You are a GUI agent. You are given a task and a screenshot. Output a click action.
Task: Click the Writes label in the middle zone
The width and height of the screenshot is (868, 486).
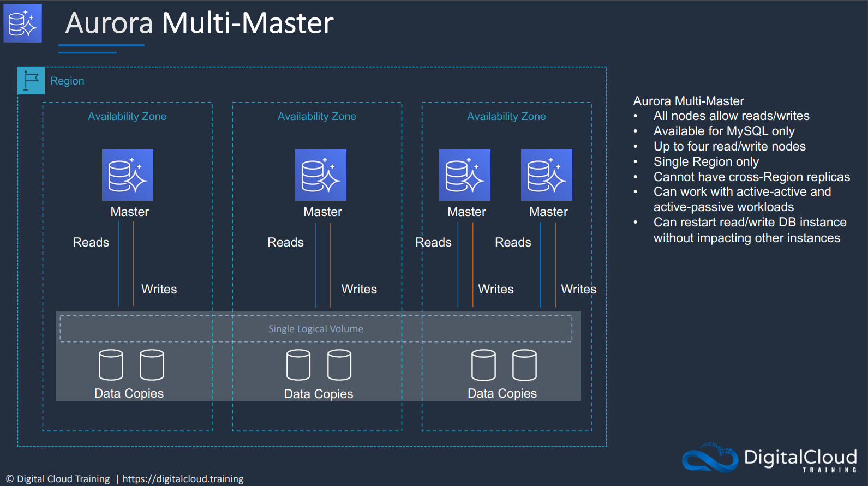tap(359, 289)
